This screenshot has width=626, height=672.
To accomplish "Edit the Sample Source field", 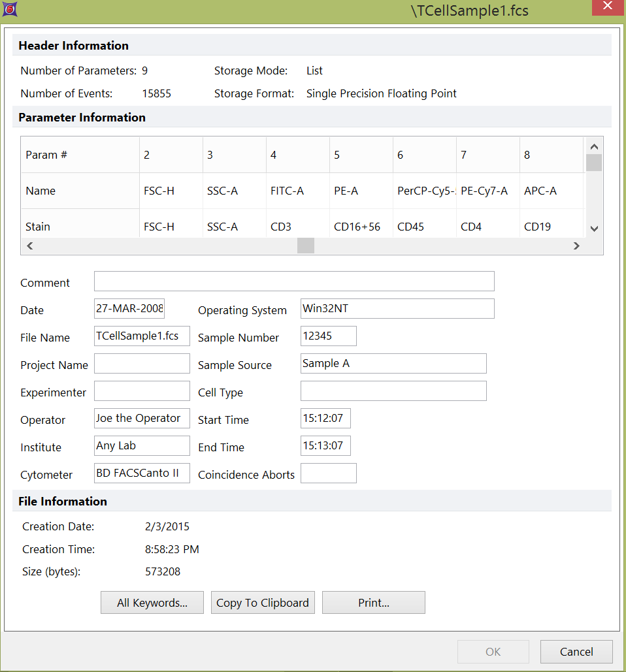I will coord(393,364).
